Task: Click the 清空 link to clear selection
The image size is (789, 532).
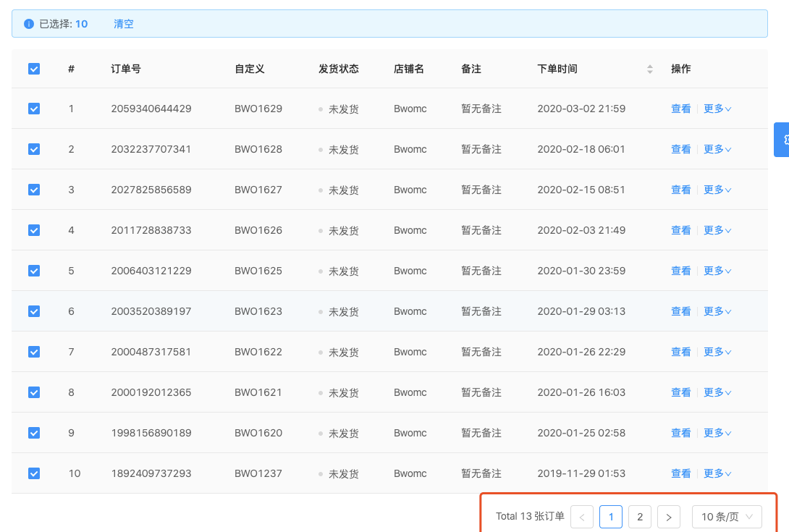Action: (123, 23)
